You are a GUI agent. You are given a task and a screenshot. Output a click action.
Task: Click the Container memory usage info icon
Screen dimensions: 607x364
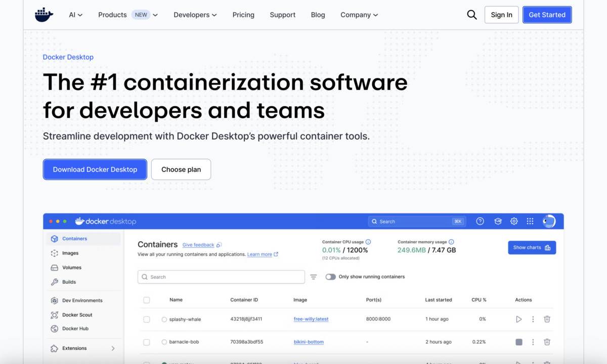[x=451, y=242]
